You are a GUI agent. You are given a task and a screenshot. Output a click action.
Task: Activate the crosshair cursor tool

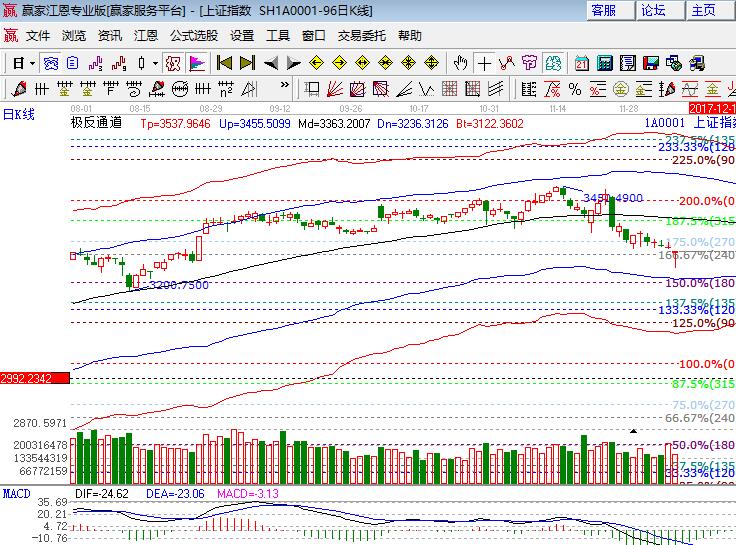[x=483, y=63]
